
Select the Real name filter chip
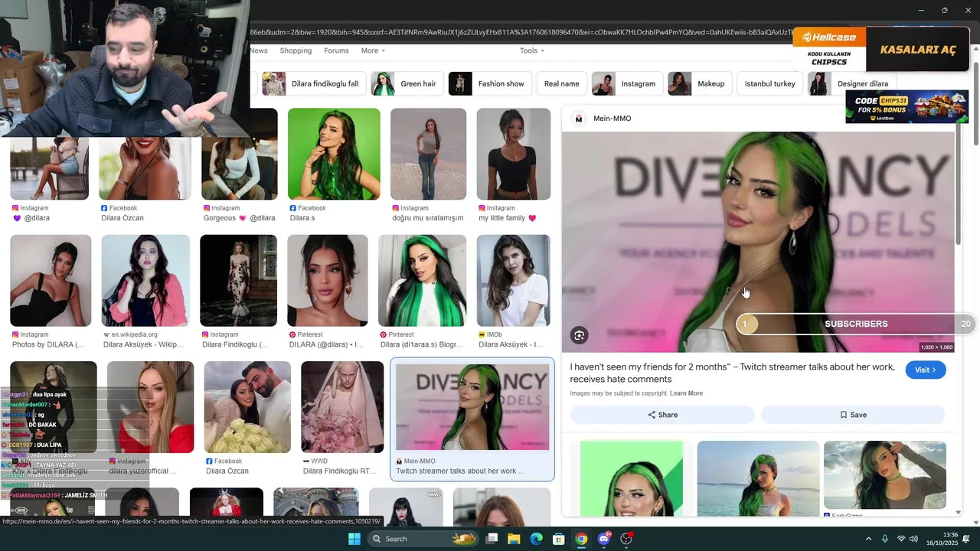pos(561,83)
